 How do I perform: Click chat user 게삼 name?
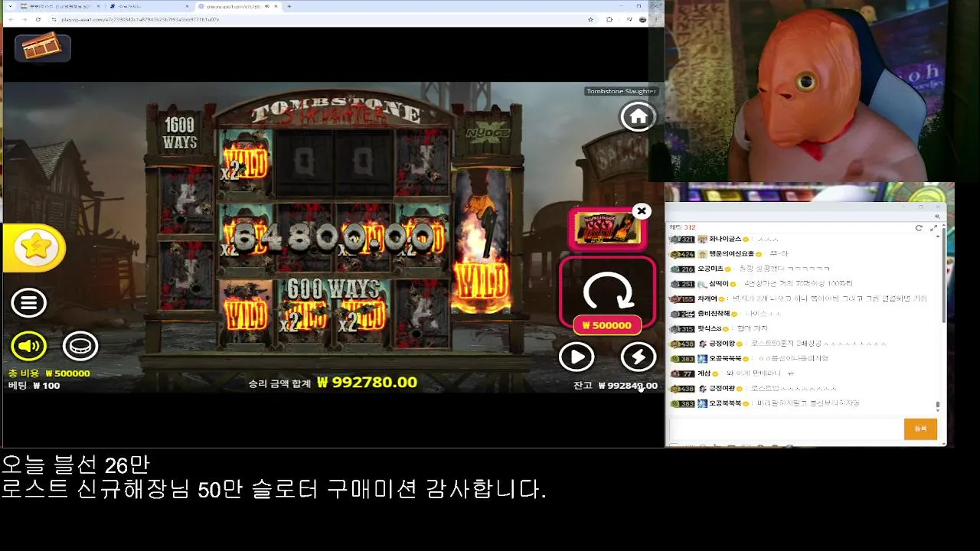(704, 373)
